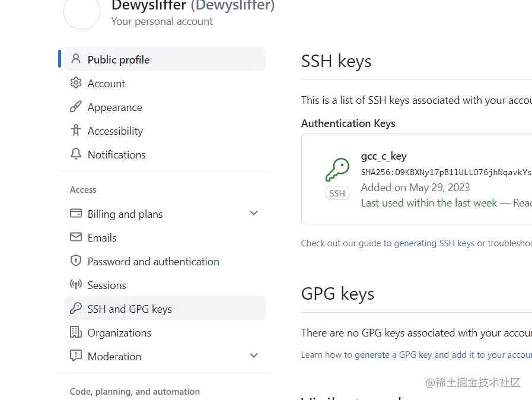The height and width of the screenshot is (400, 532).
Task: Open the Account settings page
Action: [106, 84]
